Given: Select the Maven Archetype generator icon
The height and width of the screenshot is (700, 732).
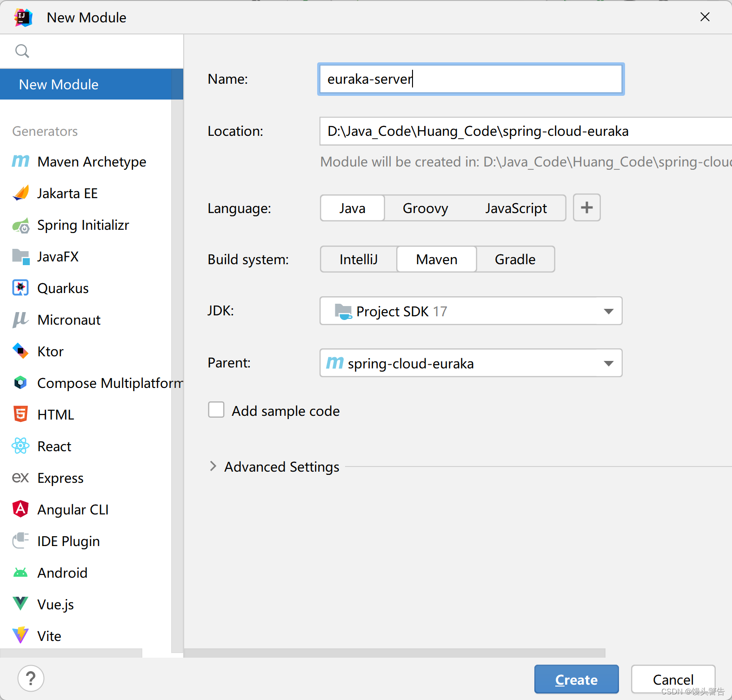Looking at the screenshot, I should (x=20, y=161).
